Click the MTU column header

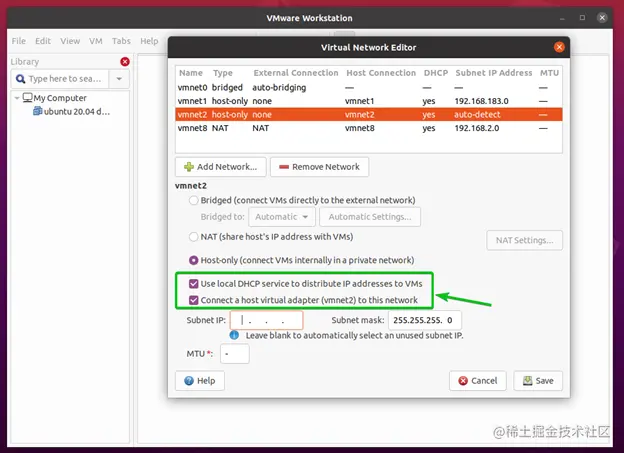pos(549,73)
